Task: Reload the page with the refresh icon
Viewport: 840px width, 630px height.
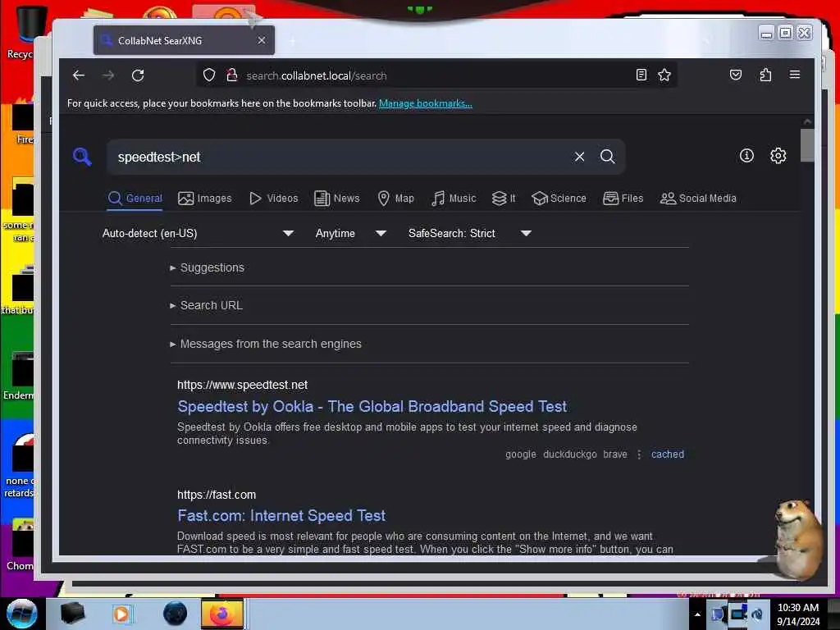Action: coord(138,75)
